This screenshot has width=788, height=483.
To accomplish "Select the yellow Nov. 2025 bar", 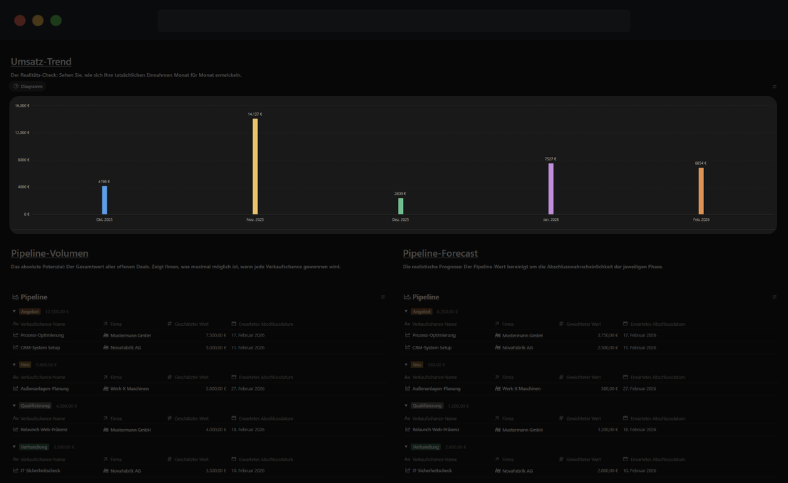I will (x=255, y=166).
